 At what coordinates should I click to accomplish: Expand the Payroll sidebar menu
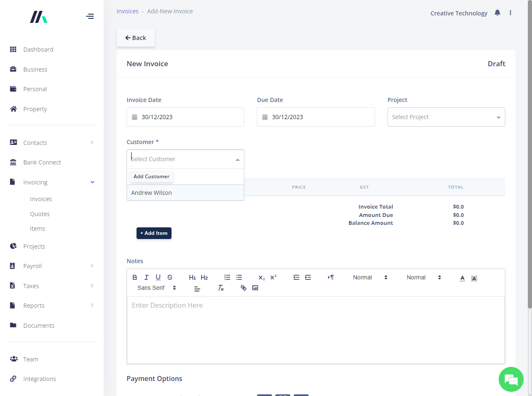[52, 266]
